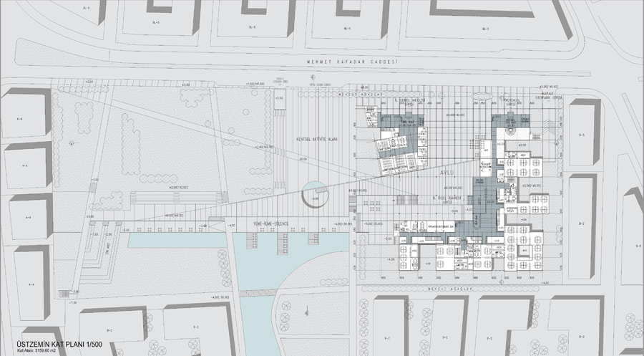Click the circular ring symbol in the plaza
Viewport: 644px width, 356px height.
[x=315, y=194]
